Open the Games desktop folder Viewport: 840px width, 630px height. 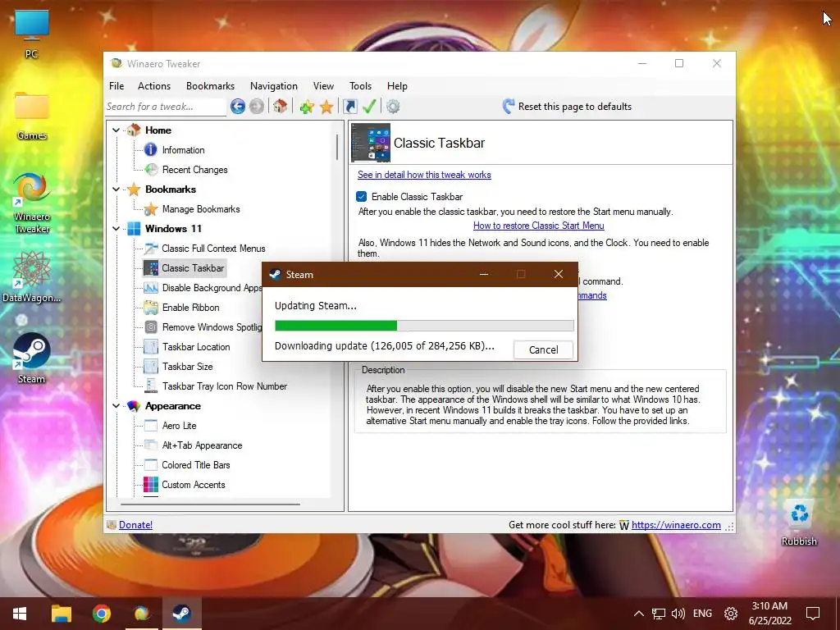[x=32, y=115]
